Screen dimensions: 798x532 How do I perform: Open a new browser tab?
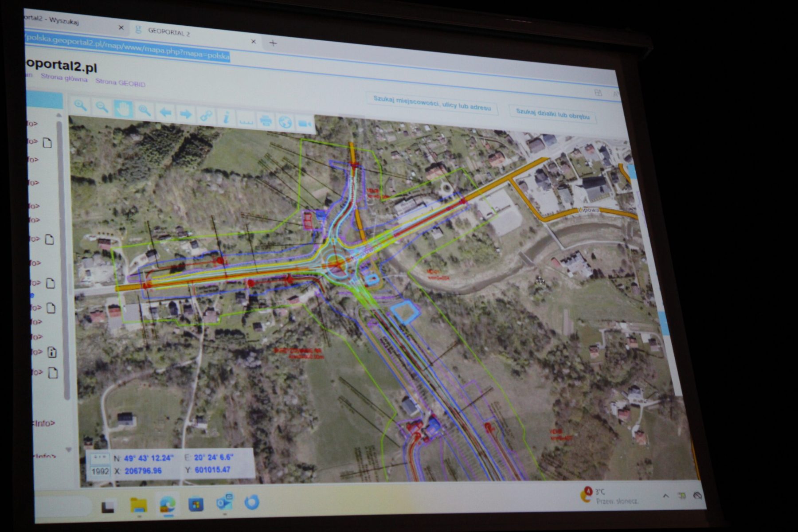pyautogui.click(x=273, y=43)
